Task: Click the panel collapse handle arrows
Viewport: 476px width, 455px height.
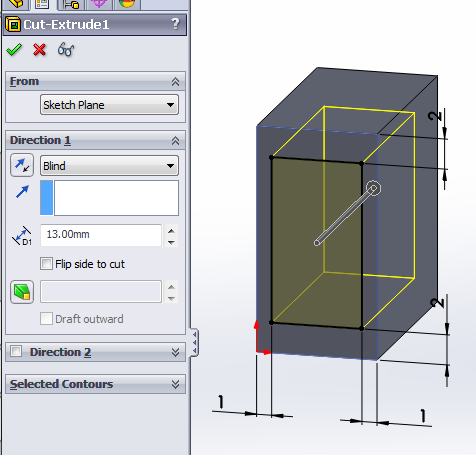Action: click(195, 342)
